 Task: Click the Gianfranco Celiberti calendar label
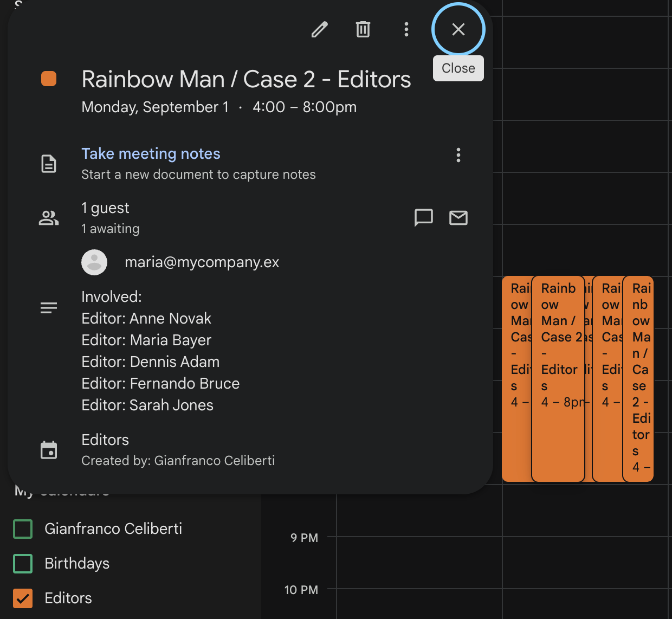(x=113, y=528)
